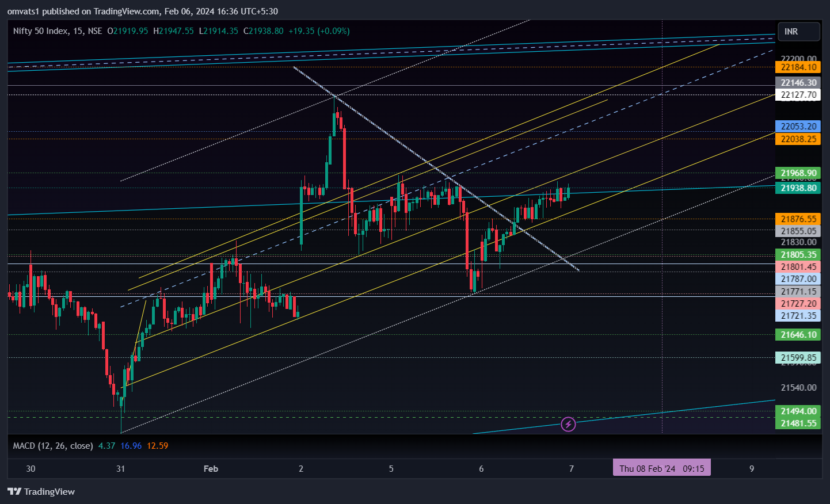Click date 2 on the time axis
Viewport: 830px width, 504px height.
pyautogui.click(x=301, y=469)
